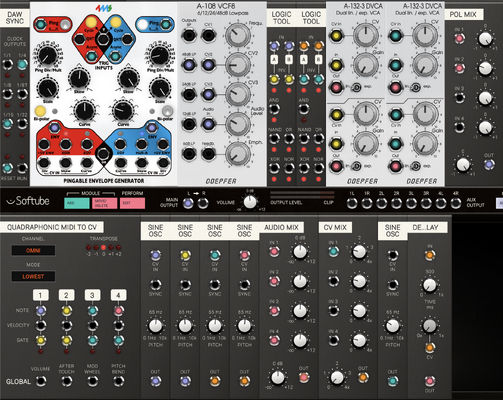This screenshot has height=400, width=503.
Task: Click the voice 4 VELOCITY jack
Action: tap(118, 325)
